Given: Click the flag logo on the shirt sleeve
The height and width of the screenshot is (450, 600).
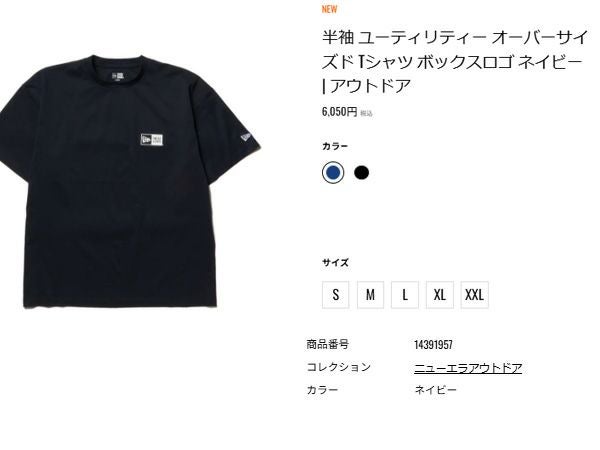Looking at the screenshot, I should 247,136.
